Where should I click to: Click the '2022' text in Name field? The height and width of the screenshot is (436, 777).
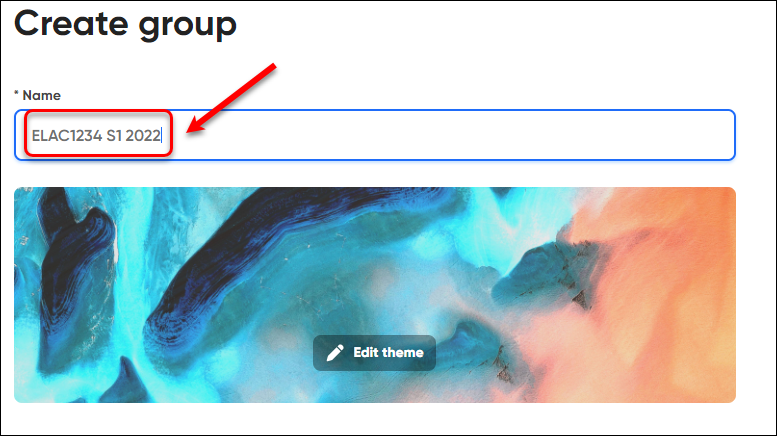coord(143,135)
